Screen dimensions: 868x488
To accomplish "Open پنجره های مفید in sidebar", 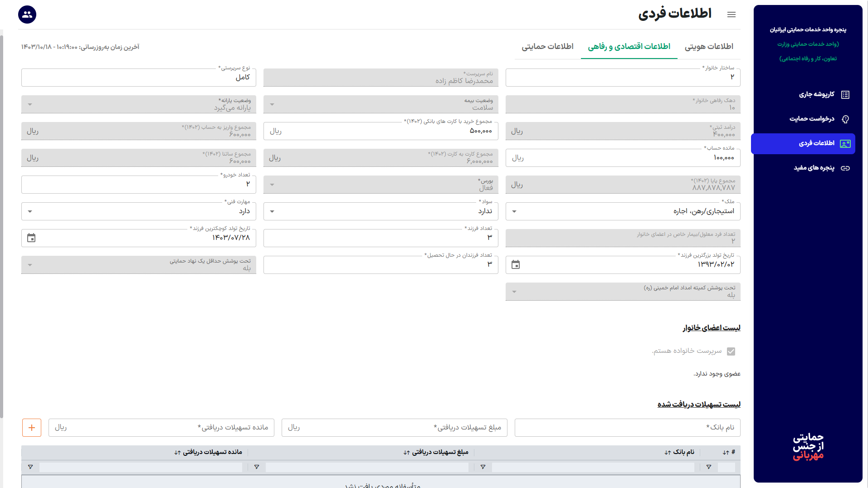I will pos(814,168).
